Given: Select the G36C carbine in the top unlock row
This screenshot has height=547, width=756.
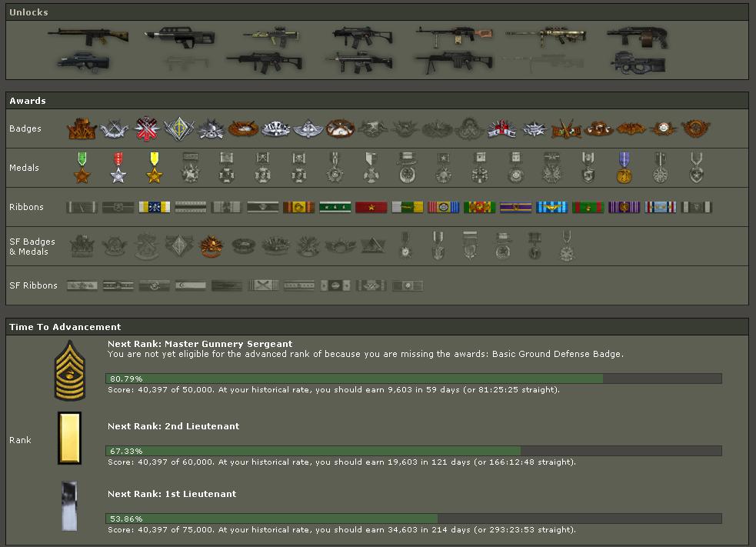Looking at the screenshot, I should click(362, 37).
